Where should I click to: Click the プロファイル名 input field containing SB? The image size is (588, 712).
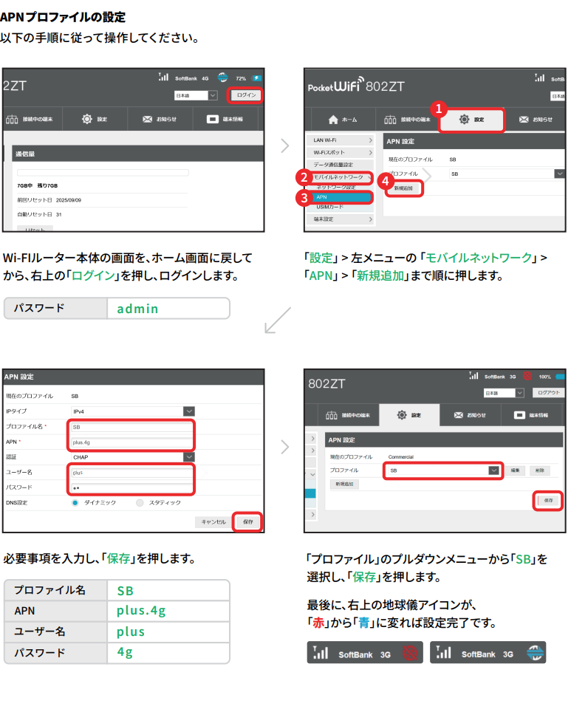tap(132, 427)
